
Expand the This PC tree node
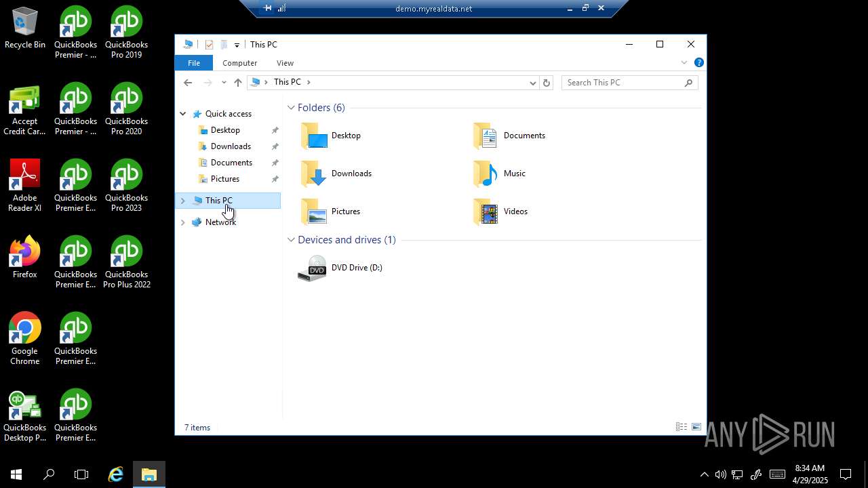[182, 201]
